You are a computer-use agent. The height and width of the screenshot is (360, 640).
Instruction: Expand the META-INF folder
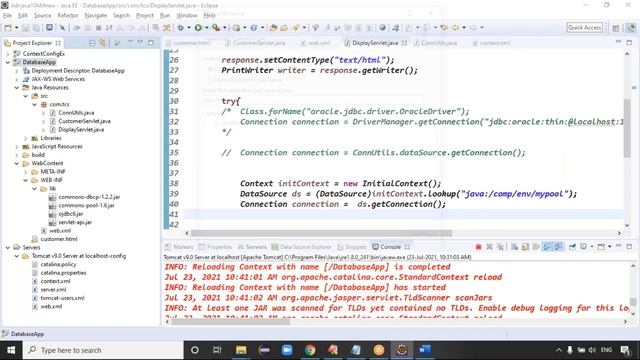pos(26,172)
